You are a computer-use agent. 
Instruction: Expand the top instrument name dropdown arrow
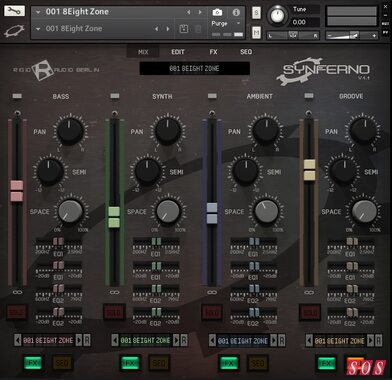coord(38,12)
